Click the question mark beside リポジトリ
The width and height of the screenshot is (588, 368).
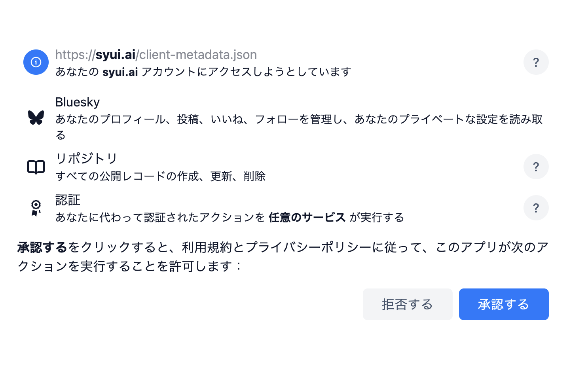point(536,167)
